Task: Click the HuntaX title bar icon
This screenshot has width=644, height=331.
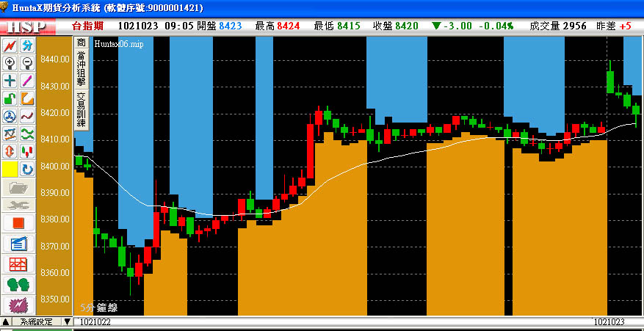Action: tap(4, 7)
